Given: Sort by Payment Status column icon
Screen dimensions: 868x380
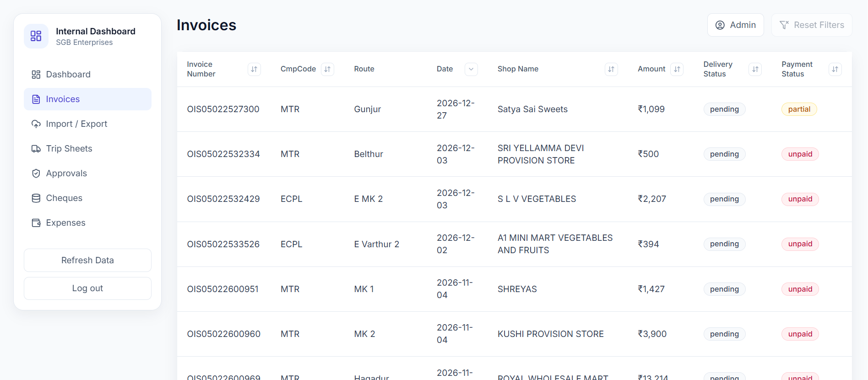Looking at the screenshot, I should [x=835, y=69].
